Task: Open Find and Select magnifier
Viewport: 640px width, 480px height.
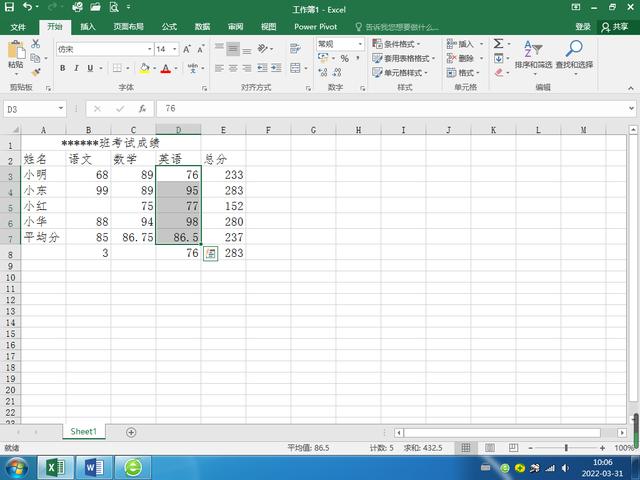Action: 574,55
